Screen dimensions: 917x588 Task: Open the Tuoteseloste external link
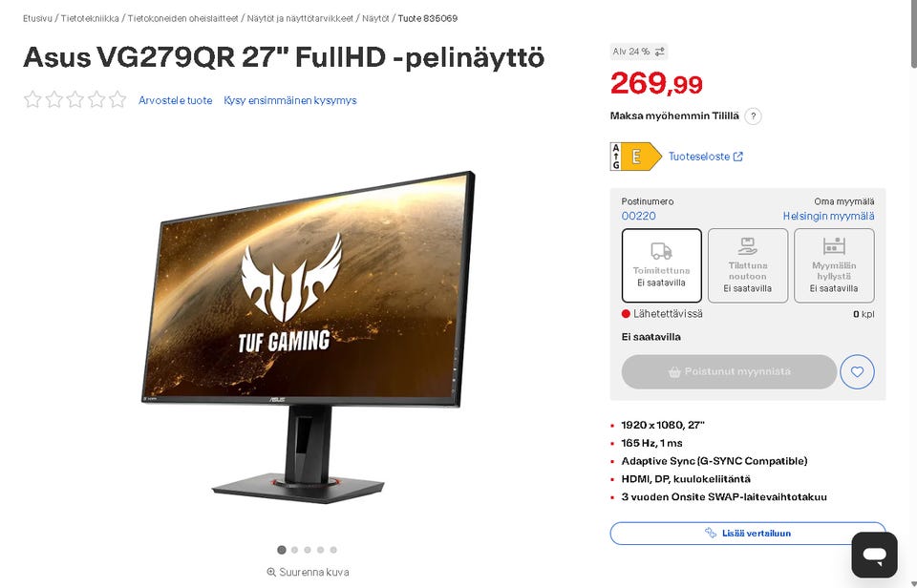pyautogui.click(x=705, y=157)
